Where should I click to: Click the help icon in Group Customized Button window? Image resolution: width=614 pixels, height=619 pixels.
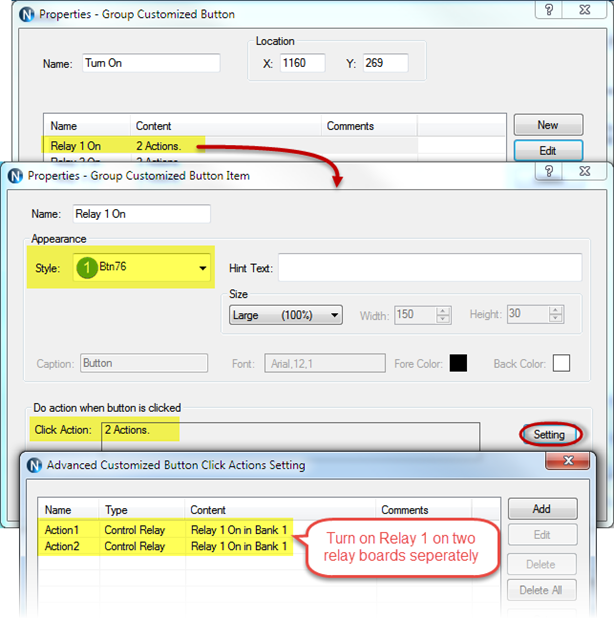[x=549, y=9]
